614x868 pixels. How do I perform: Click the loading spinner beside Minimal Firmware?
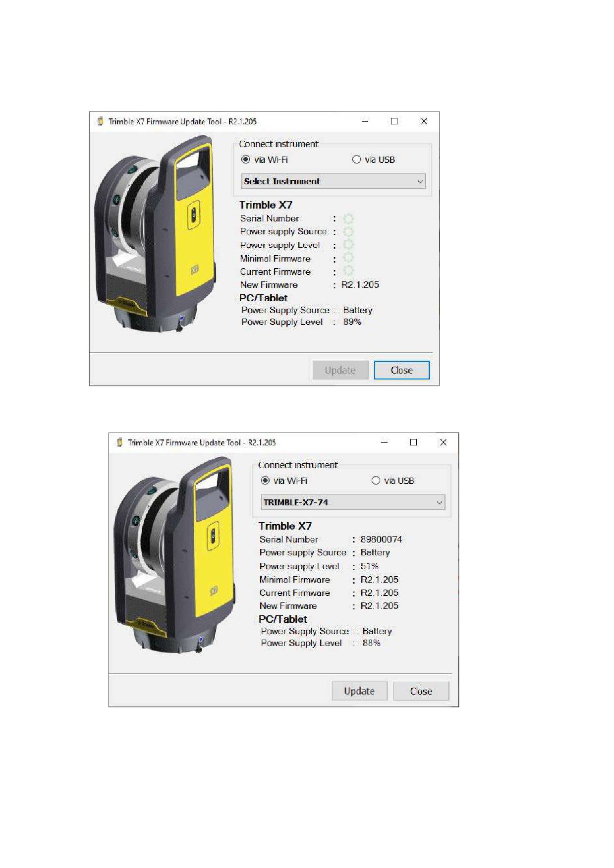[348, 258]
